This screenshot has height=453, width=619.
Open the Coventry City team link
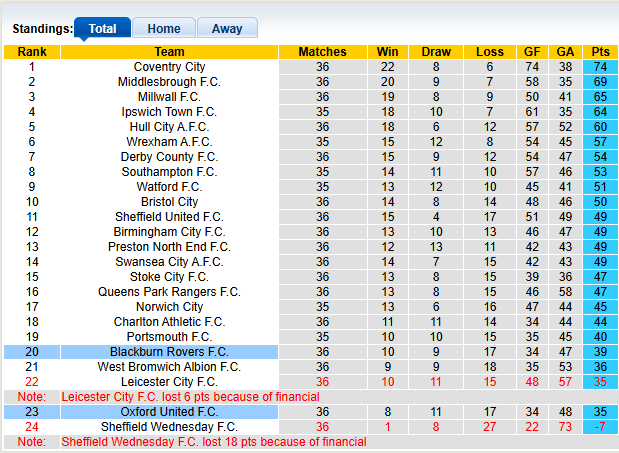pyautogui.click(x=169, y=67)
